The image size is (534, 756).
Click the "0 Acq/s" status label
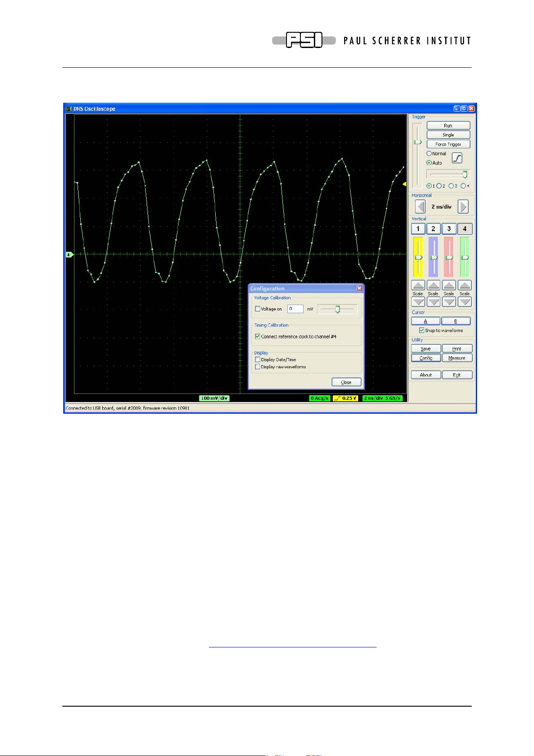320,398
